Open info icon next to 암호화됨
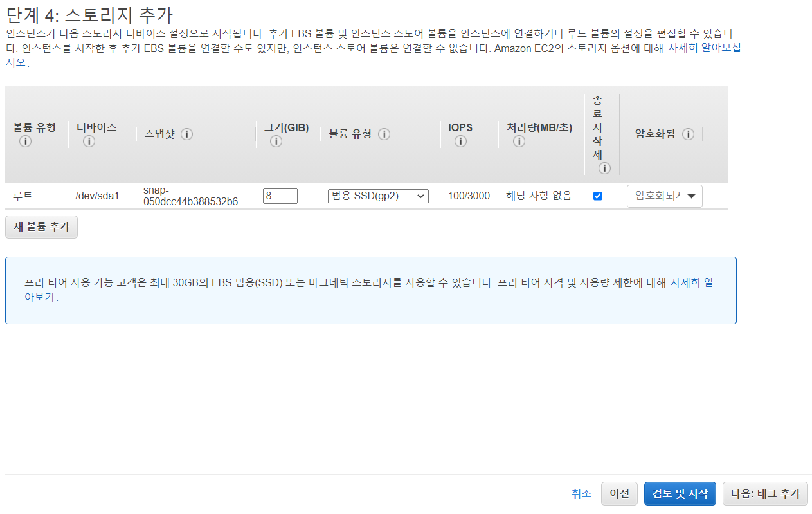Viewport: 812px width, 514px height. 688,134
